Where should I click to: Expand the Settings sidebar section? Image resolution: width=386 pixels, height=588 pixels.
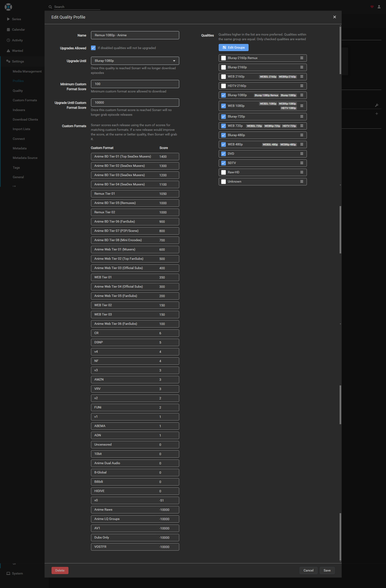pos(18,61)
